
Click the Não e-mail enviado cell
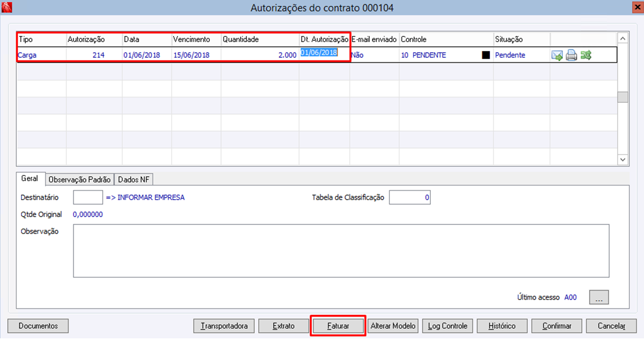pos(374,55)
